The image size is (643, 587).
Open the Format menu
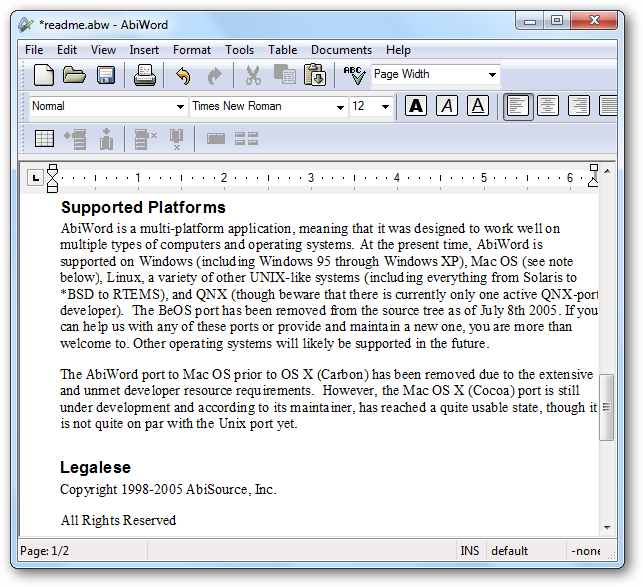(192, 50)
